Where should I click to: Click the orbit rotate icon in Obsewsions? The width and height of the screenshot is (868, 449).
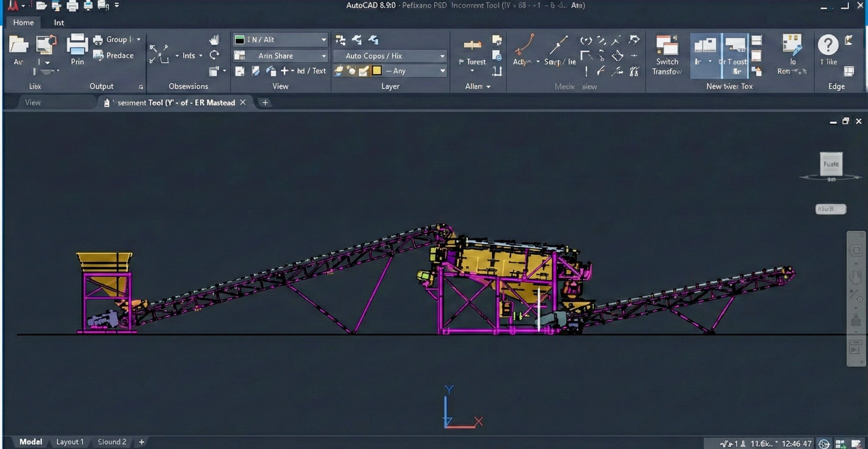(214, 55)
